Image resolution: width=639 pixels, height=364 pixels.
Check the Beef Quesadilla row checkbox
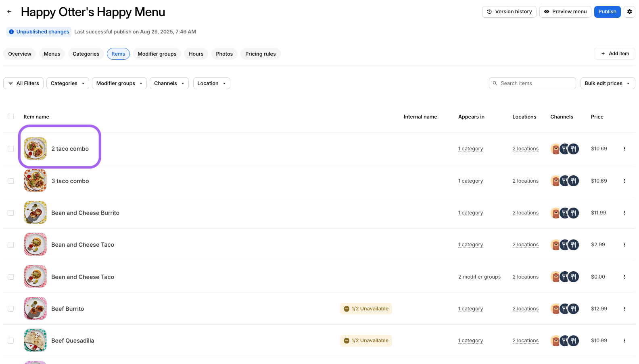(11, 341)
